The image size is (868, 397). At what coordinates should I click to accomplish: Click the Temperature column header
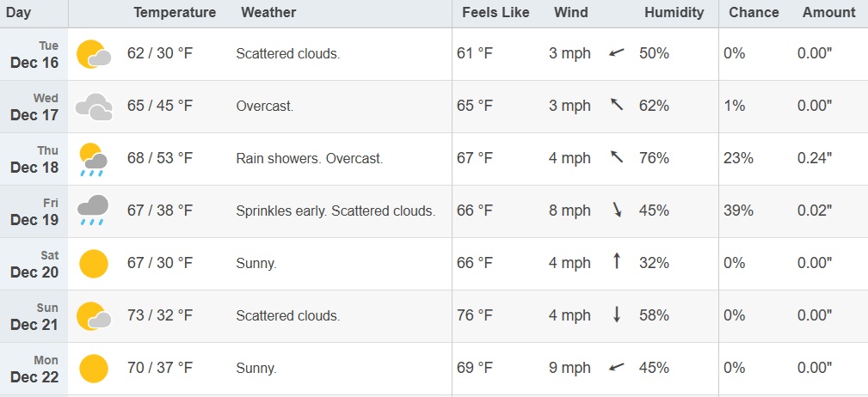tap(175, 13)
